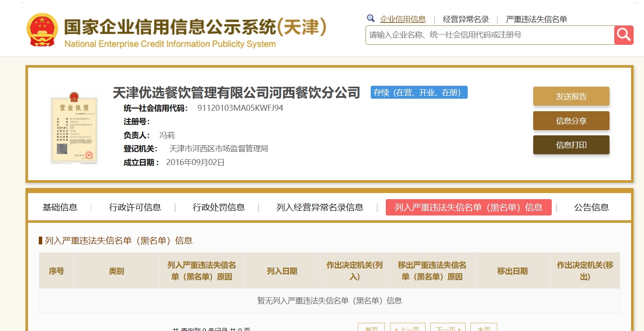Viewport: 644px width, 331px height.
Task: Click the 移出日期 column header
Action: tap(512, 271)
